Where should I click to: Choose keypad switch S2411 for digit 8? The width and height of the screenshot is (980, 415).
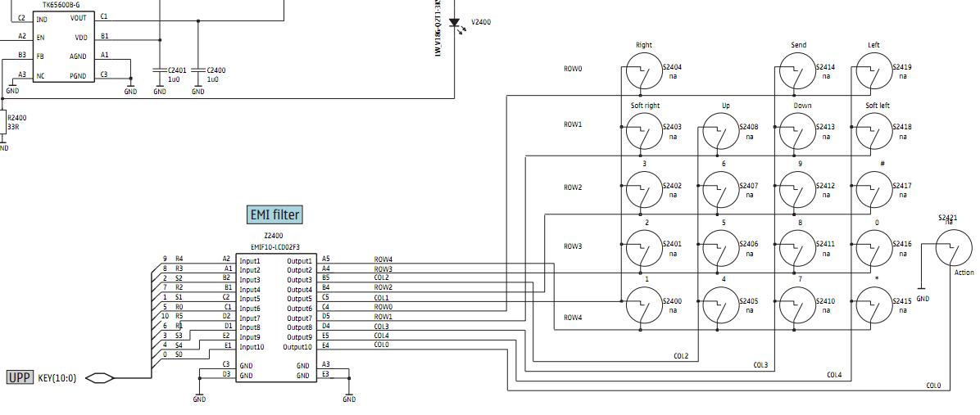pyautogui.click(x=797, y=248)
